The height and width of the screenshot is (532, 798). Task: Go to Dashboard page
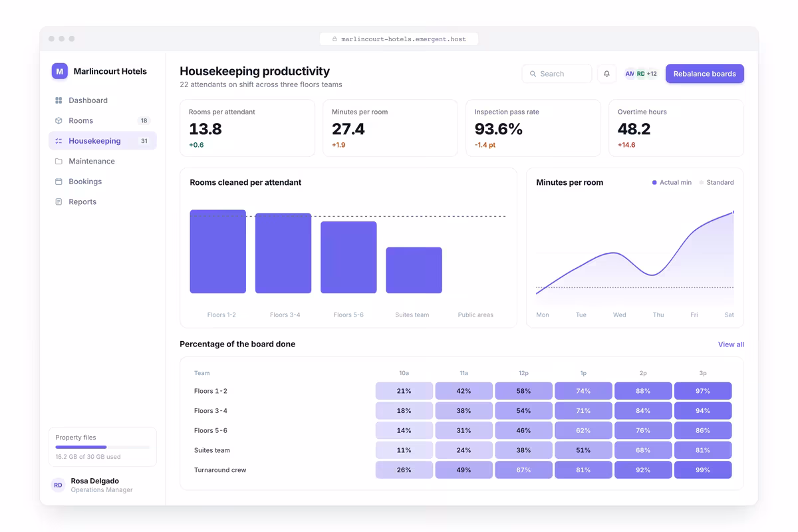[102, 100]
